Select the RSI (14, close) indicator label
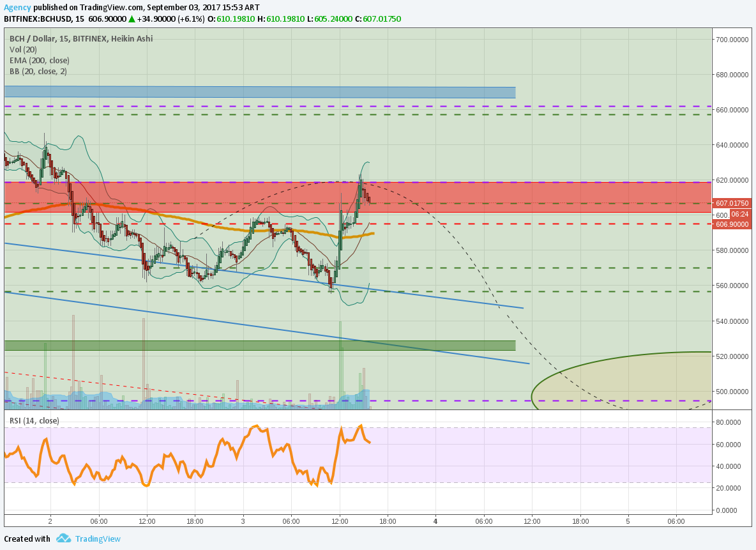This screenshot has height=550, width=756. point(34,421)
